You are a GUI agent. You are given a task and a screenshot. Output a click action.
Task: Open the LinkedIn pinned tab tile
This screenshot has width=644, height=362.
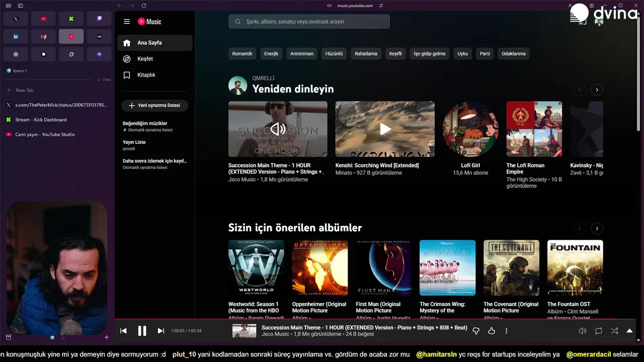click(x=16, y=37)
